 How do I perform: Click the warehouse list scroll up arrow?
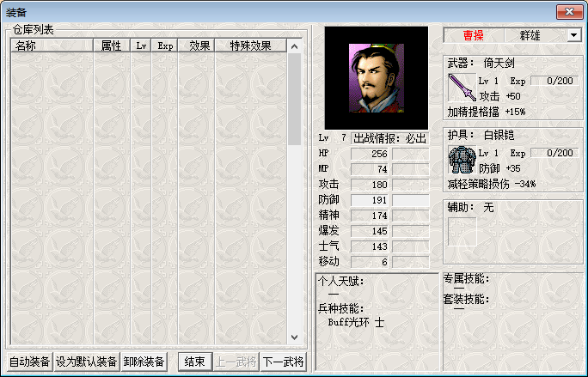(x=294, y=46)
